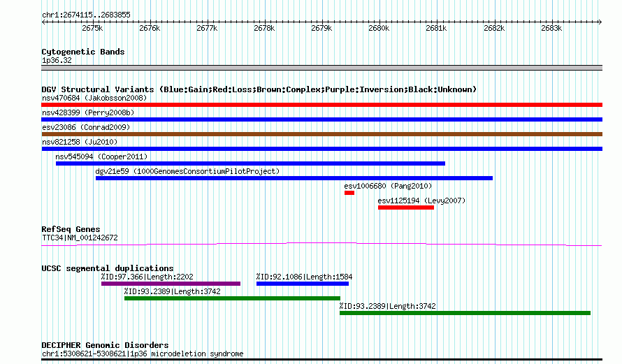This screenshot has height=364, width=622.
Task: Click the purple segmental duplication bar ID 97.366
Action: point(171,284)
